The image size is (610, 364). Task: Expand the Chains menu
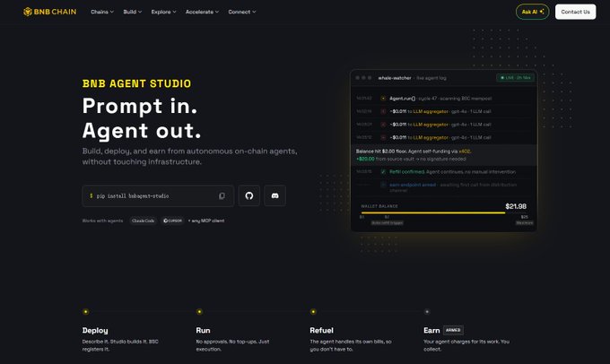[x=102, y=12]
